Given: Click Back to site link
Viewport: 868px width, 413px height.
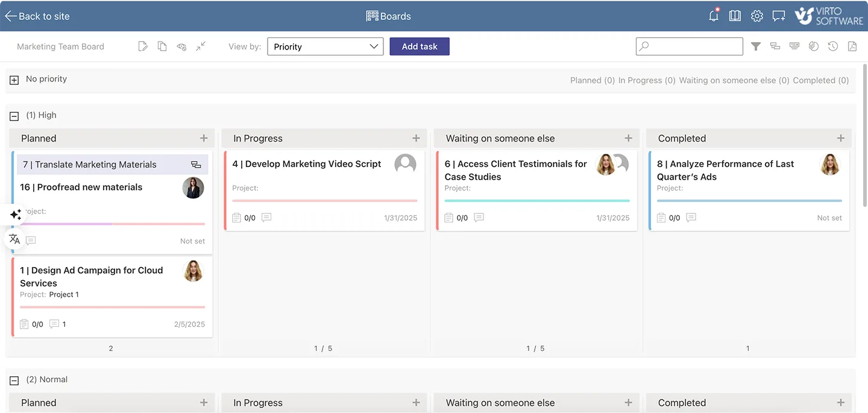Looking at the screenshot, I should 37,16.
